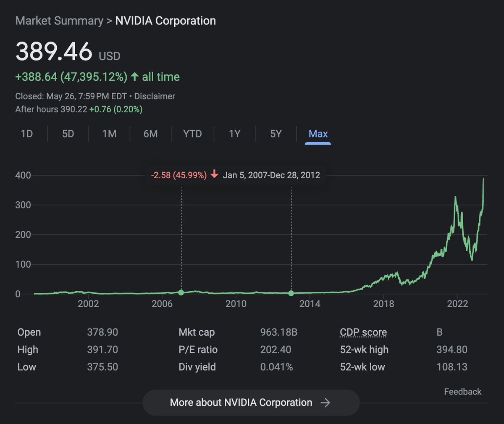Screen dimensions: 504x424
Task: Switch to the 1M range tab
Action: 109,134
